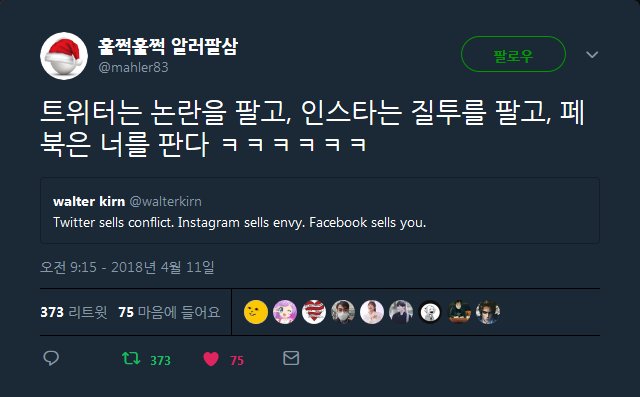Open the @mahler83 handle link
640x397 pixels.
(133, 67)
